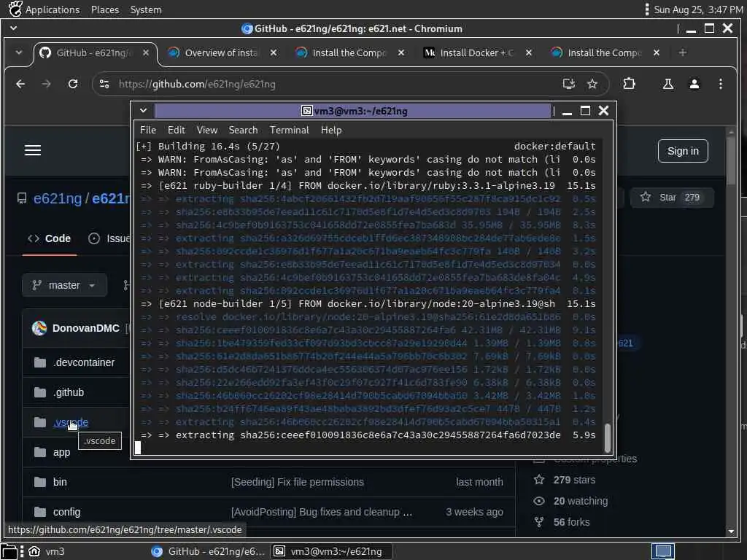Image resolution: width=747 pixels, height=560 pixels.
Task: Open the System menu in top panel
Action: [x=146, y=9]
